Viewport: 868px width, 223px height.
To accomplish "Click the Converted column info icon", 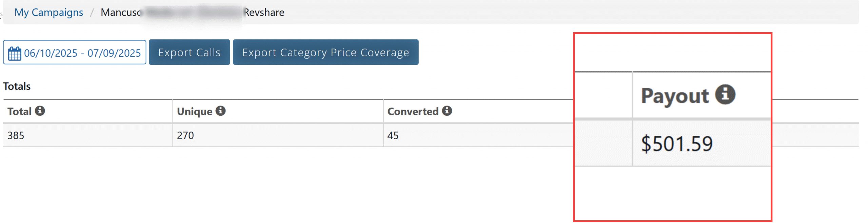I will (x=447, y=111).
